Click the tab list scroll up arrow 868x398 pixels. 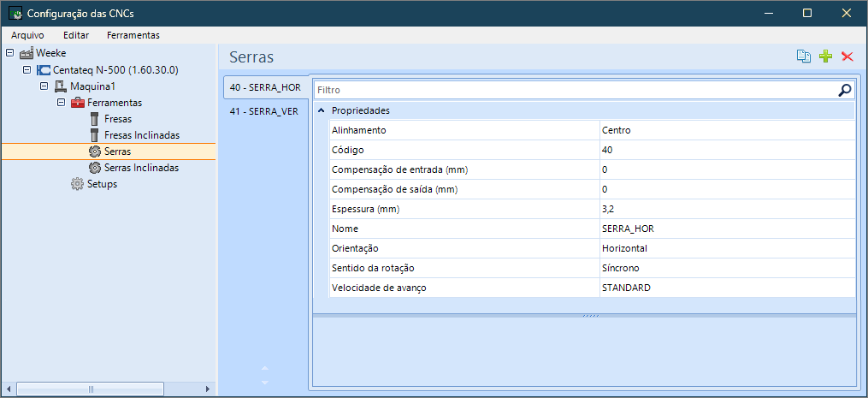point(264,368)
